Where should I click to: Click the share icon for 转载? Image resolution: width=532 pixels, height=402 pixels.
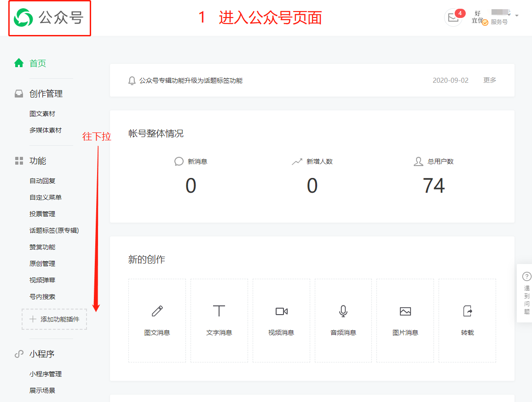pos(467,311)
